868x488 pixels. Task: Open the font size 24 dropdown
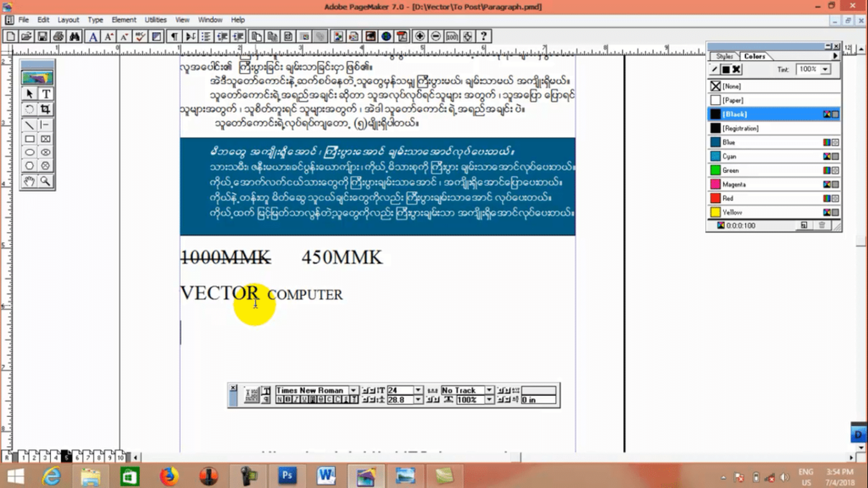417,390
